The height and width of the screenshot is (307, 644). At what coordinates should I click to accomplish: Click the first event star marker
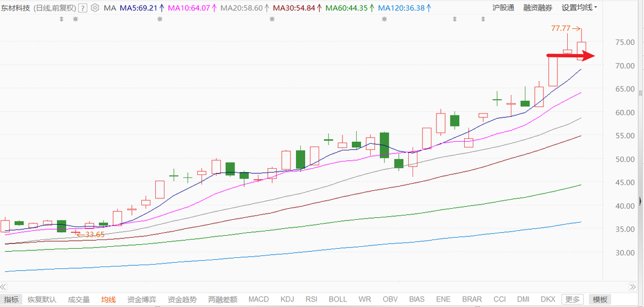(x=75, y=19)
